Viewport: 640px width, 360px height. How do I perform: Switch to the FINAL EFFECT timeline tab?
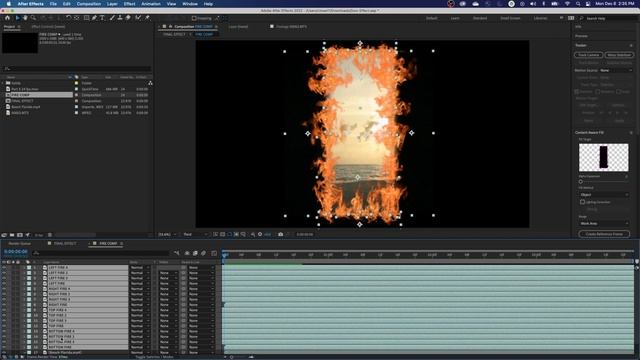(x=64, y=243)
